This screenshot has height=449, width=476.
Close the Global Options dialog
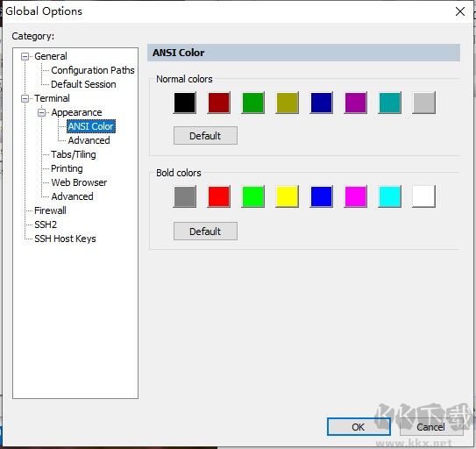point(460,11)
